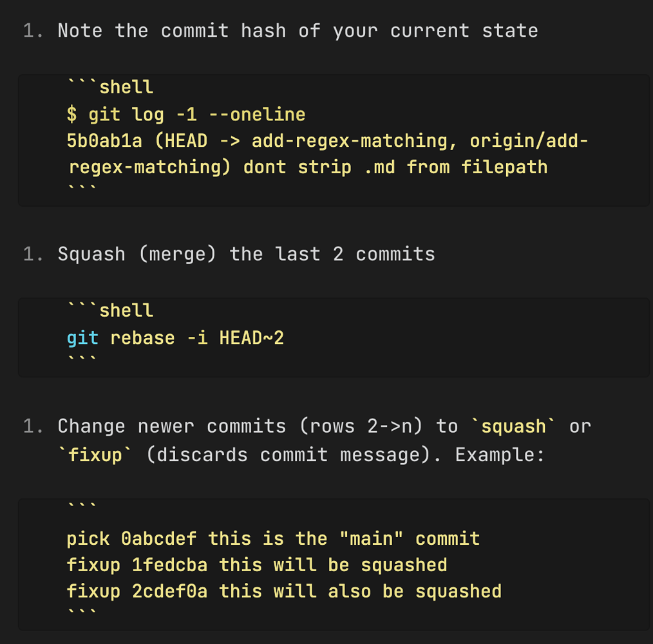
Task: Click the closing backticks of the rebase block
Action: tap(82, 358)
